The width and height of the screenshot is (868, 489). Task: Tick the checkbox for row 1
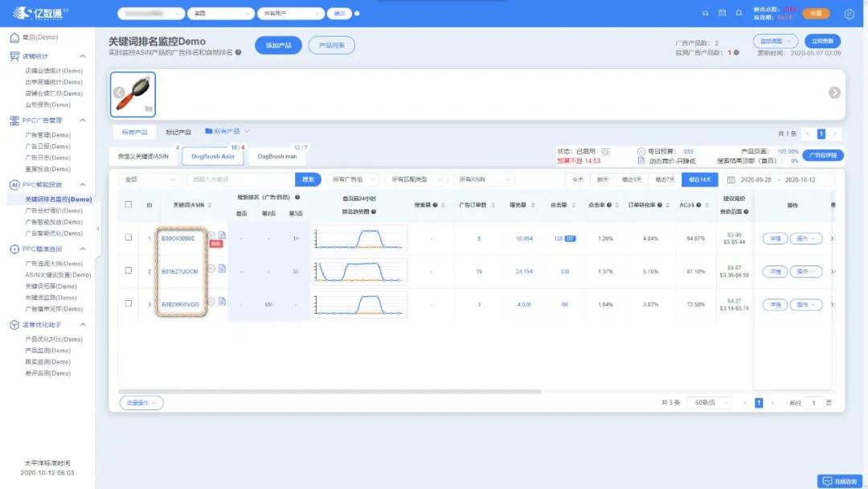129,238
